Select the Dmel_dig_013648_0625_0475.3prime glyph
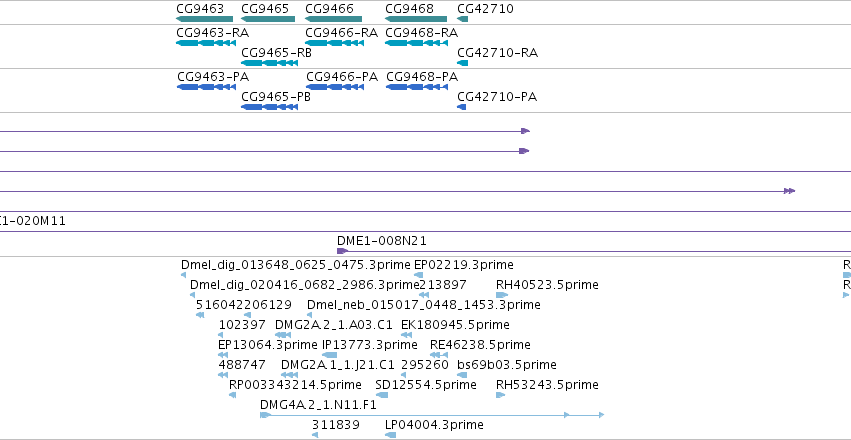The image size is (851, 440). 183,275
